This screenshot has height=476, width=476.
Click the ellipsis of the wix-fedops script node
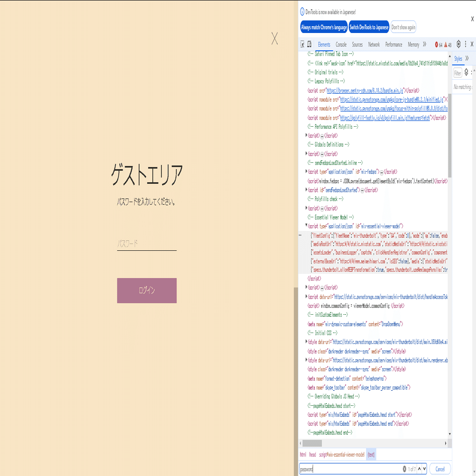[382, 172]
